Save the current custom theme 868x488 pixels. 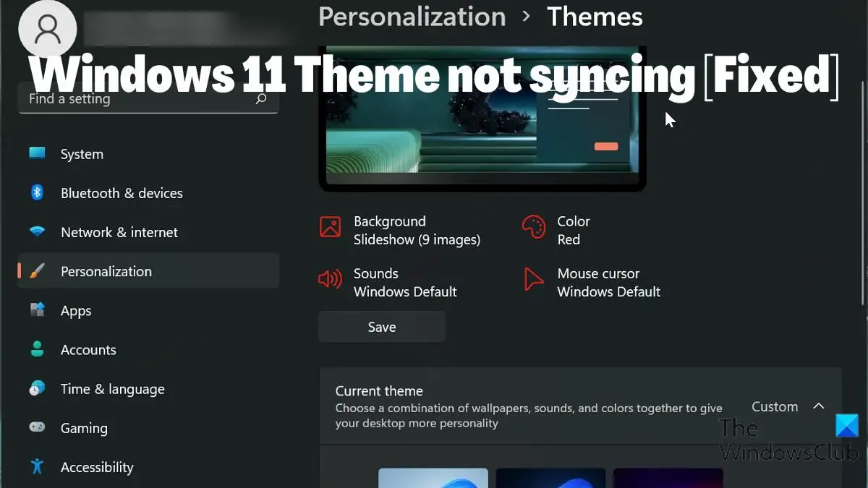[382, 327]
